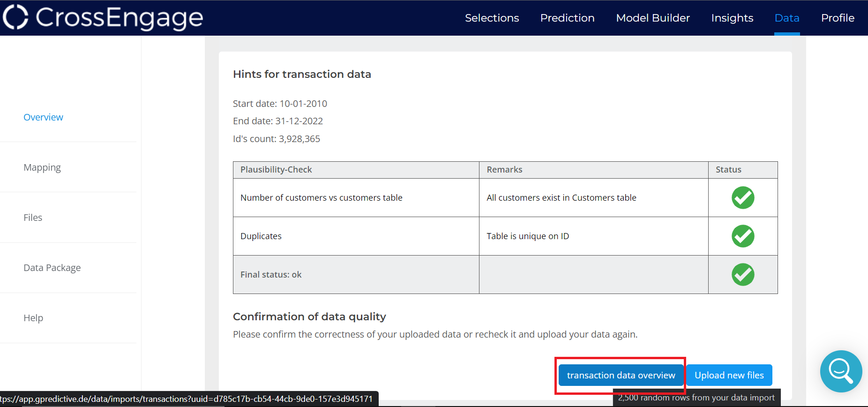868x407 pixels.
Task: Open the Help page from sidebar
Action: pos(33,318)
